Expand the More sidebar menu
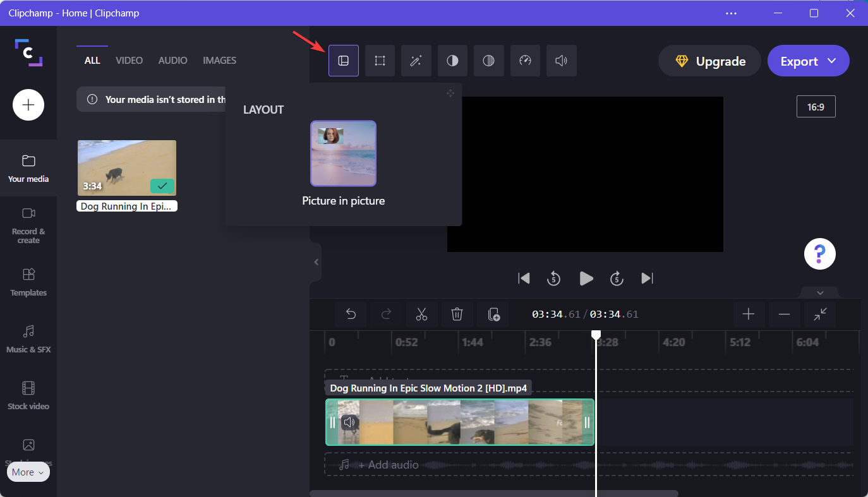The width and height of the screenshot is (868, 497). 28,472
